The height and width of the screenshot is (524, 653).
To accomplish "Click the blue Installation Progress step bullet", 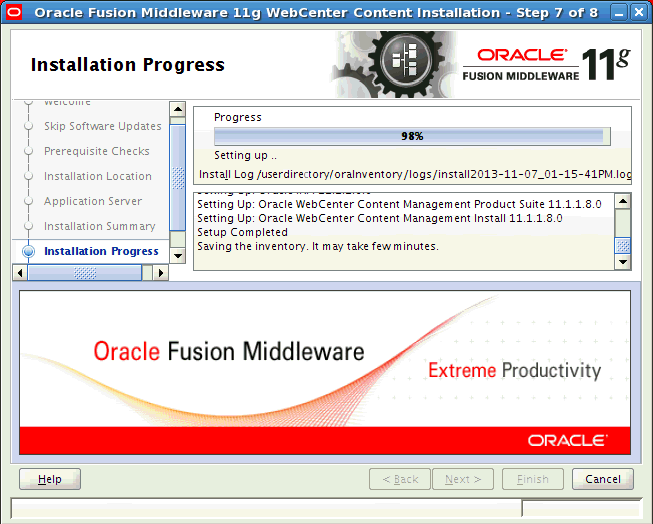I will [x=29, y=251].
